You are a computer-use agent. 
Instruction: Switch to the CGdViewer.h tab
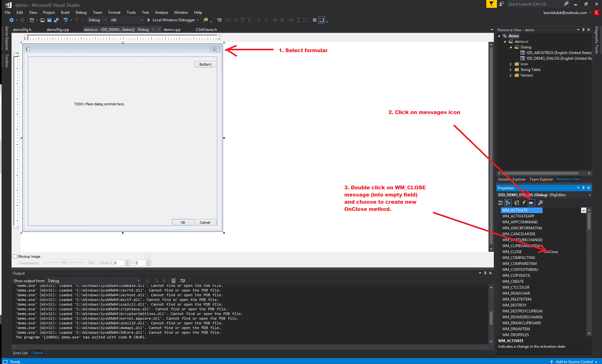[206, 30]
